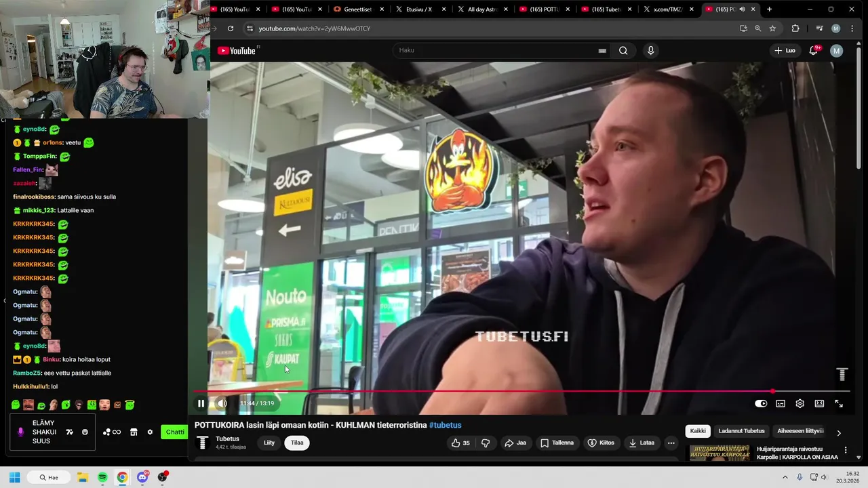Viewport: 868px width, 488px height.
Task: Start voice search with microphone
Action: pos(651,50)
